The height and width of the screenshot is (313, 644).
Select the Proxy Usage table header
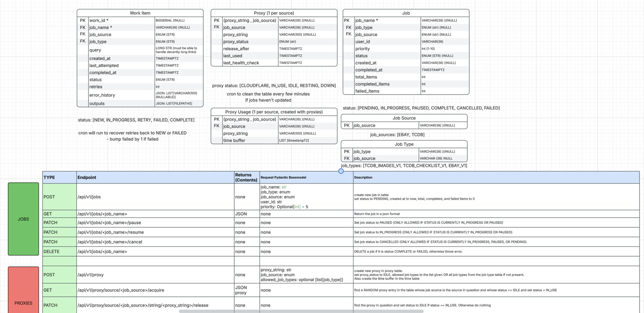pos(274,112)
